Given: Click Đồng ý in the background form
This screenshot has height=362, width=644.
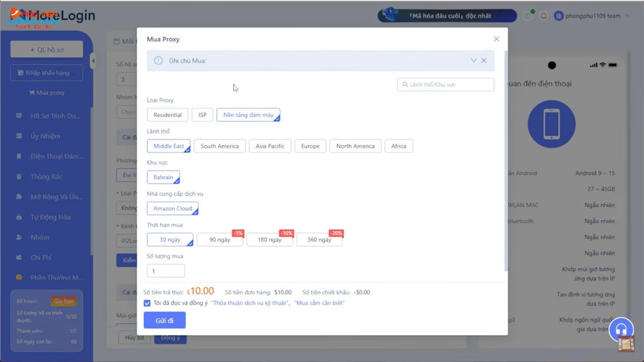Looking at the screenshot, I should pos(170,338).
